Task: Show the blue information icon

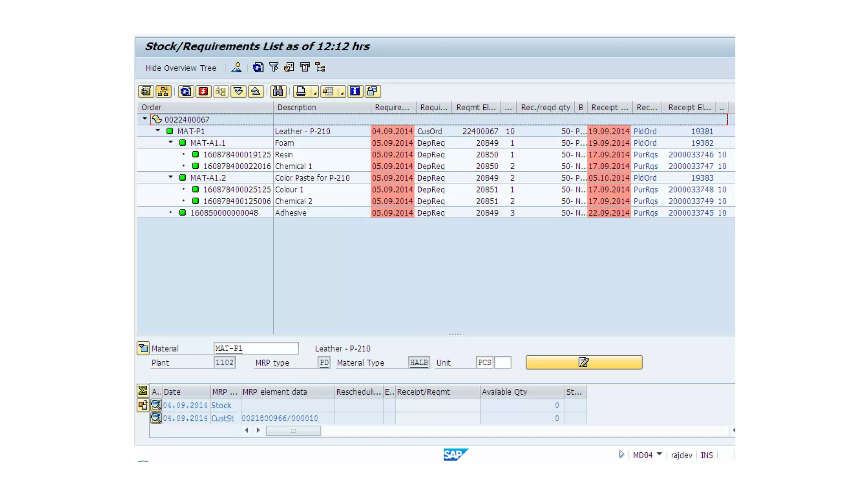Action: (x=355, y=91)
